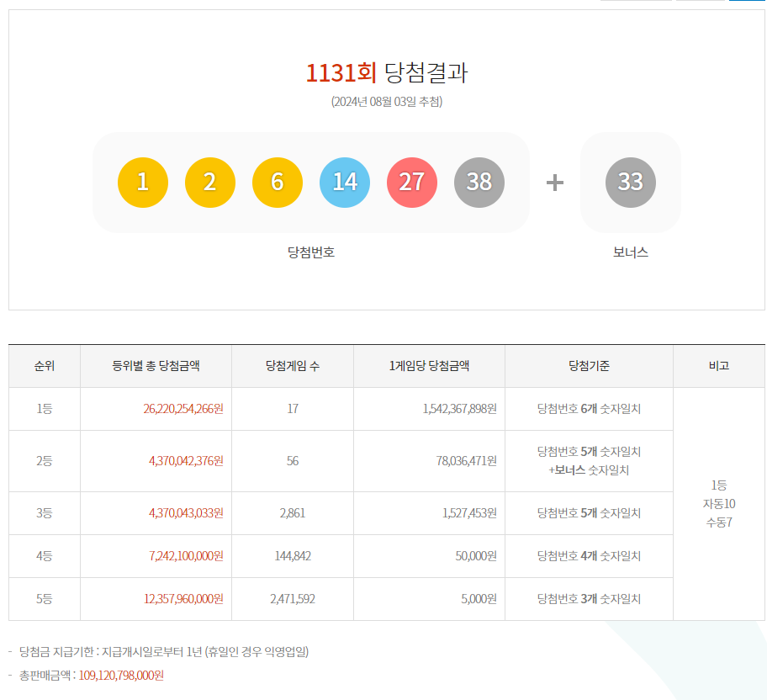The image size is (767, 700).
Task: Click blue lottery ball number 14
Action: click(x=344, y=183)
